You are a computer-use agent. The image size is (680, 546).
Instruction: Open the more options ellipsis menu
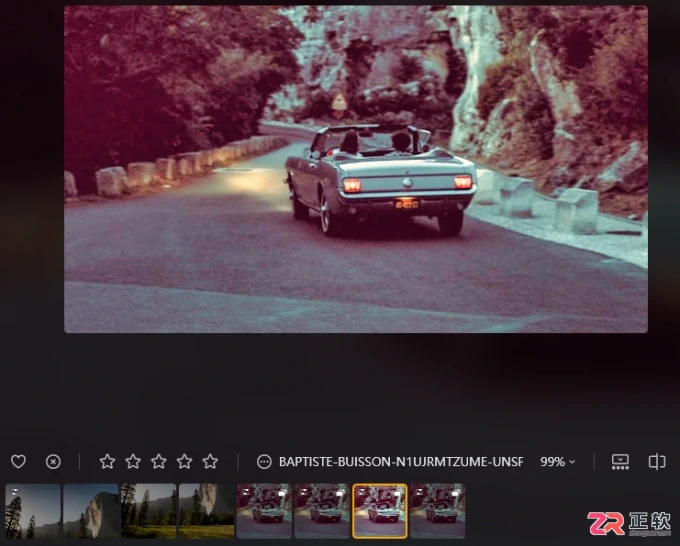[x=264, y=461]
